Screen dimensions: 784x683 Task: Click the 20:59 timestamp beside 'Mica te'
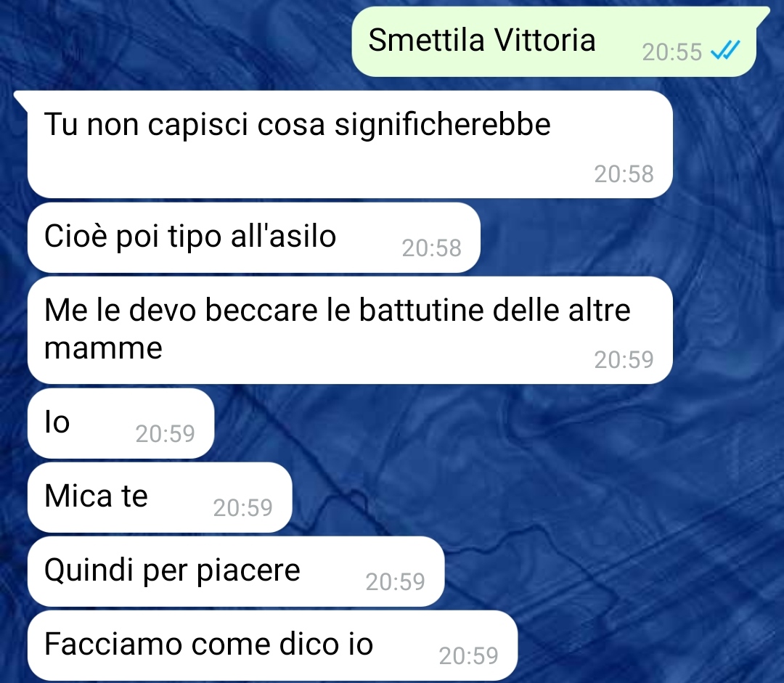pos(242,508)
